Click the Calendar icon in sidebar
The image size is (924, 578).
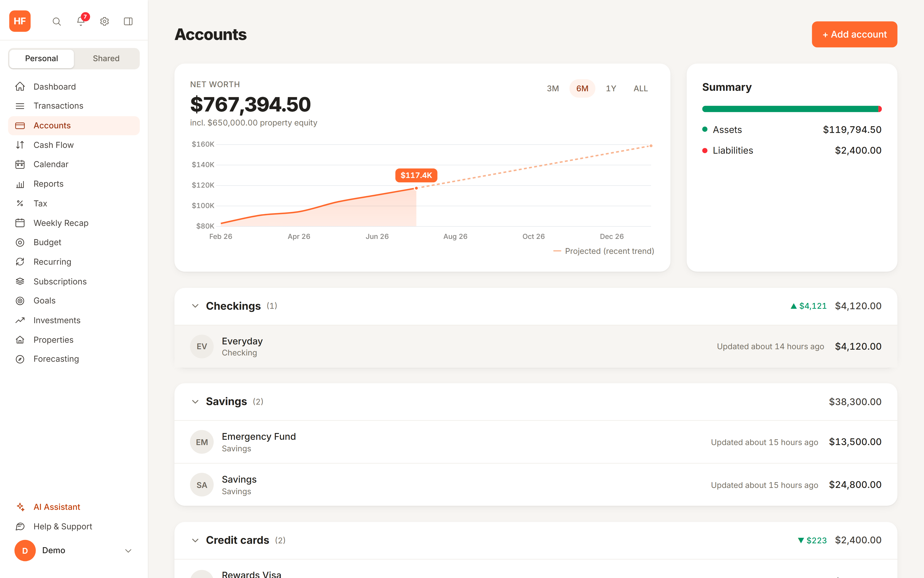[x=20, y=164]
